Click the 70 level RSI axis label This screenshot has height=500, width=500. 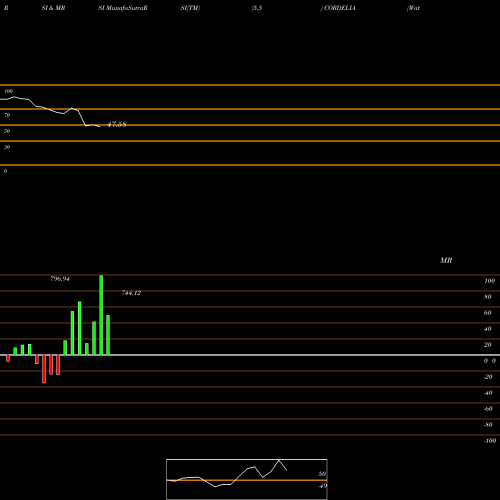(7, 115)
